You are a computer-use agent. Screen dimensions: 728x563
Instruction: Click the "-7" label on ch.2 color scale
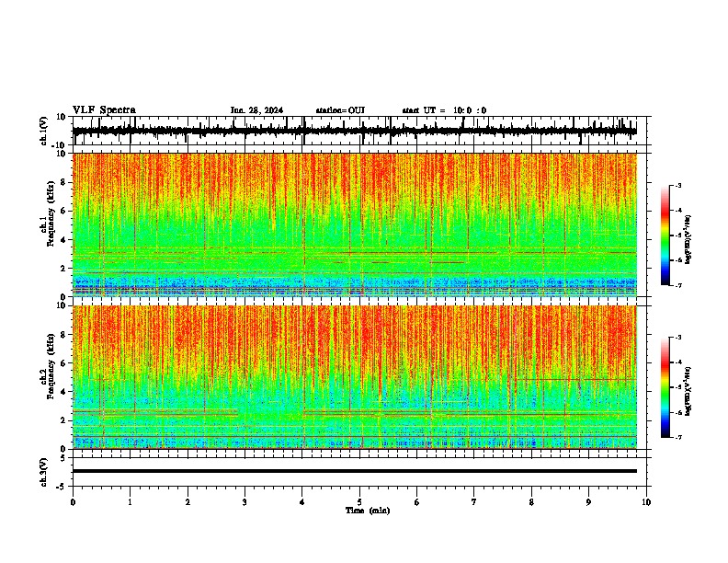coord(677,437)
